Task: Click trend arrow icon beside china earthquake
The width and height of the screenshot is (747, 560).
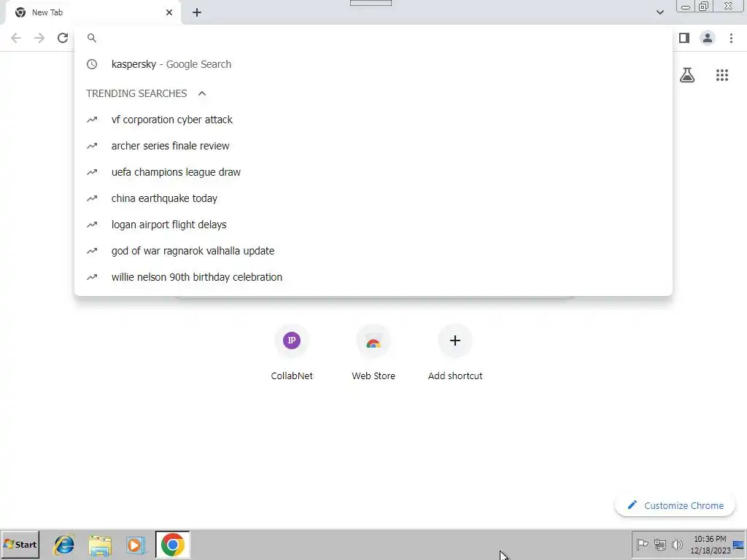Action: (92, 198)
